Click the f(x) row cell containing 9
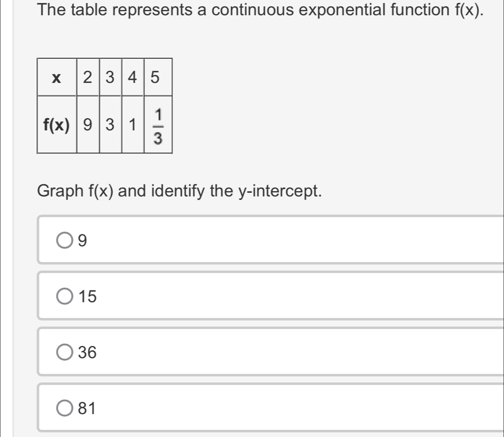 (x=88, y=124)
